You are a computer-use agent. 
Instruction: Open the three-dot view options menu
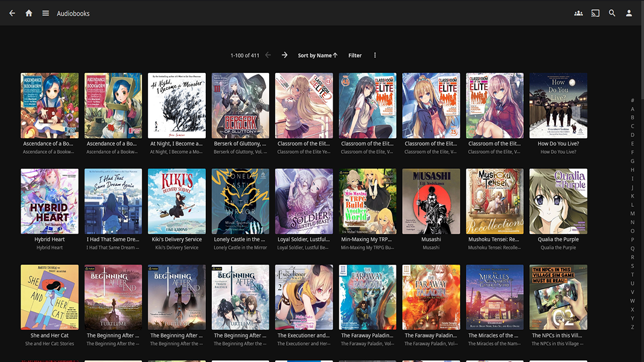coord(375,56)
